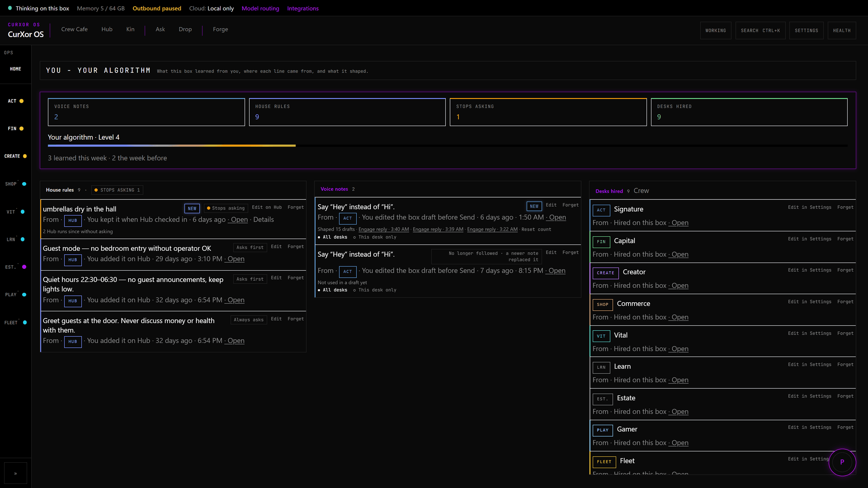Click the FLEET badge beside Fleet desk
Screen dimensions: 868x488
click(x=604, y=462)
